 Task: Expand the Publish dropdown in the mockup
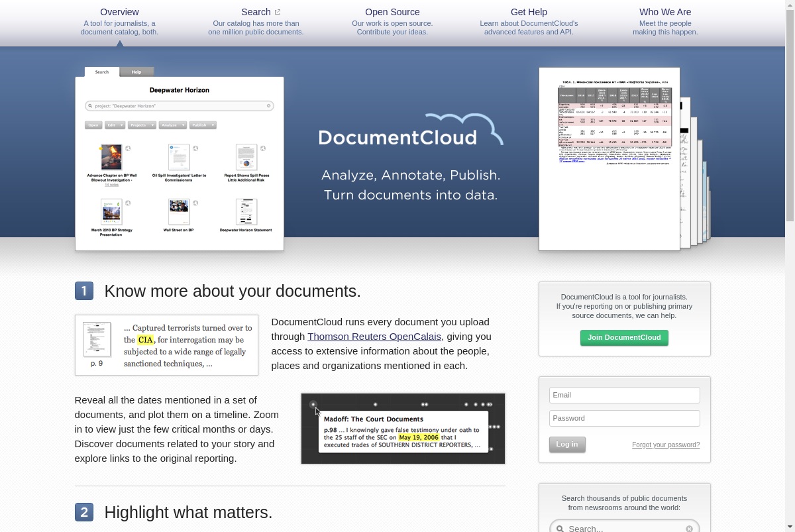(203, 125)
